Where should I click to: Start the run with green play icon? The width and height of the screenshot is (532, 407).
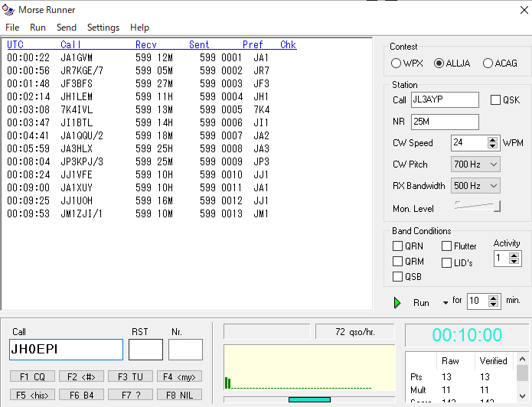coord(397,302)
